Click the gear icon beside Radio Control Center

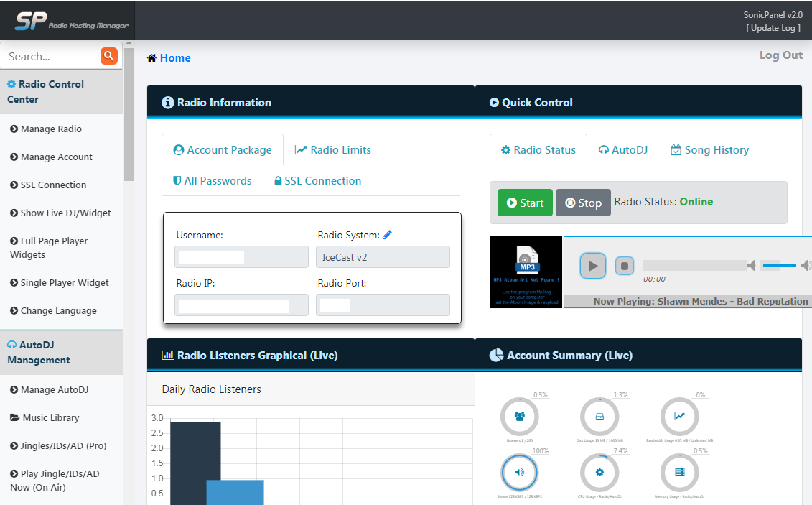click(x=11, y=84)
